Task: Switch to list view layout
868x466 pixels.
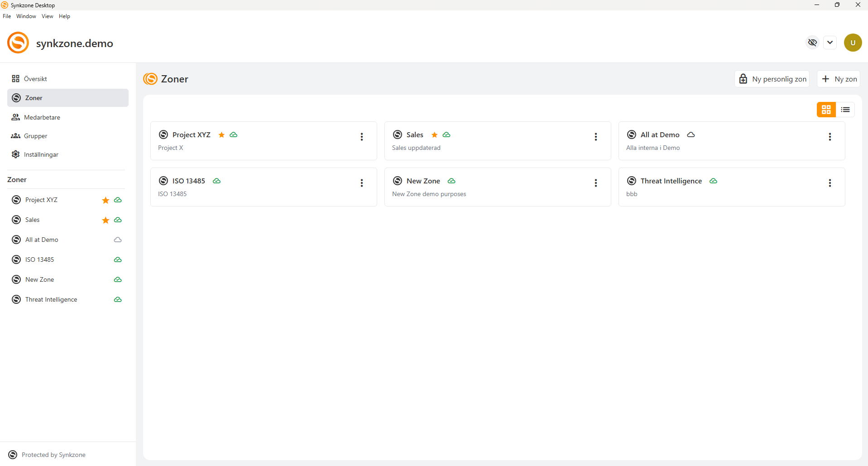Action: click(845, 110)
